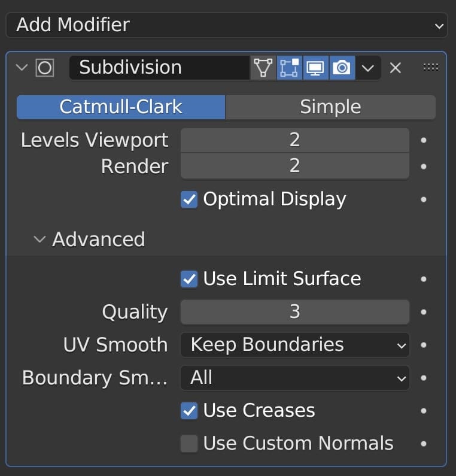The width and height of the screenshot is (456, 476).
Task: Click animate dot beside Quality field
Action: coord(424,312)
